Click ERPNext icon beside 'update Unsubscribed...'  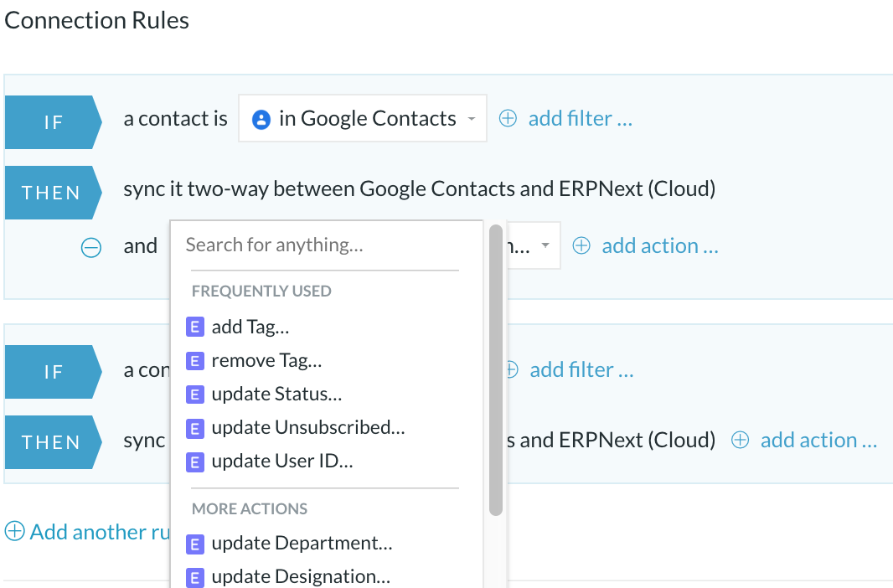coord(195,429)
